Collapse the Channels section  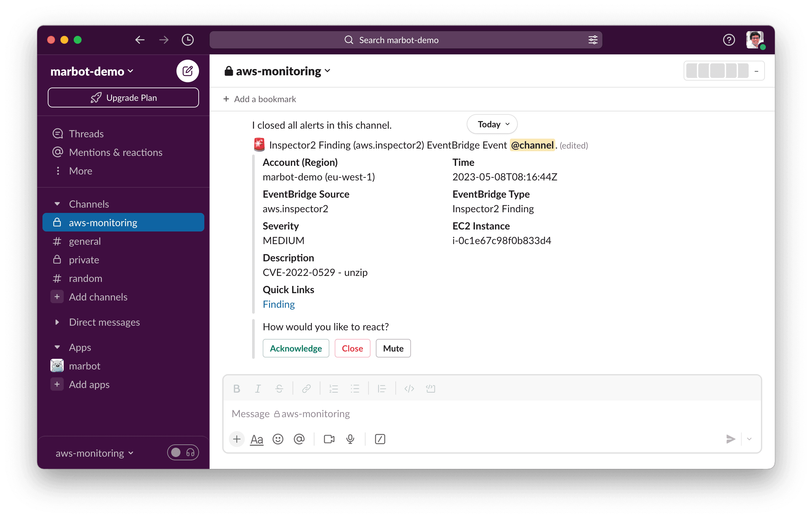pos(57,204)
